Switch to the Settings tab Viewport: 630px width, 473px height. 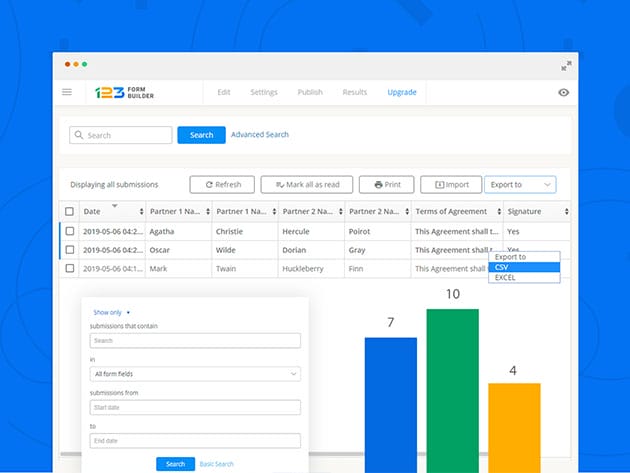pos(264,92)
